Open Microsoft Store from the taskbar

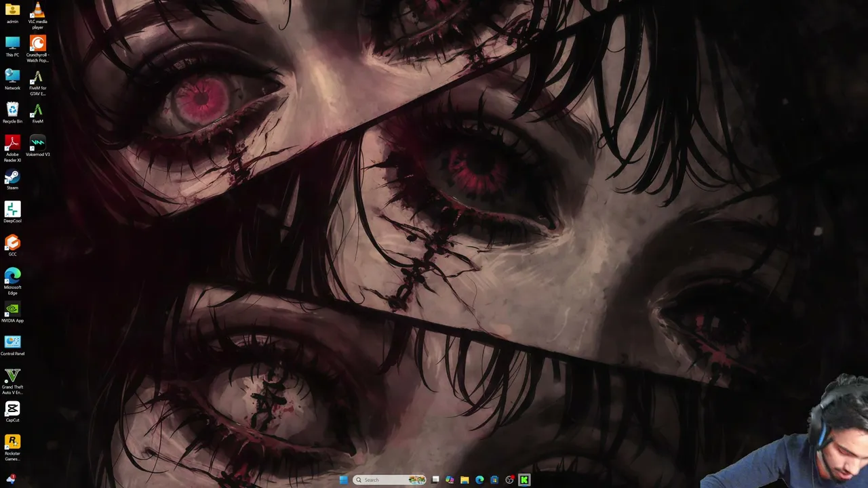tap(494, 480)
